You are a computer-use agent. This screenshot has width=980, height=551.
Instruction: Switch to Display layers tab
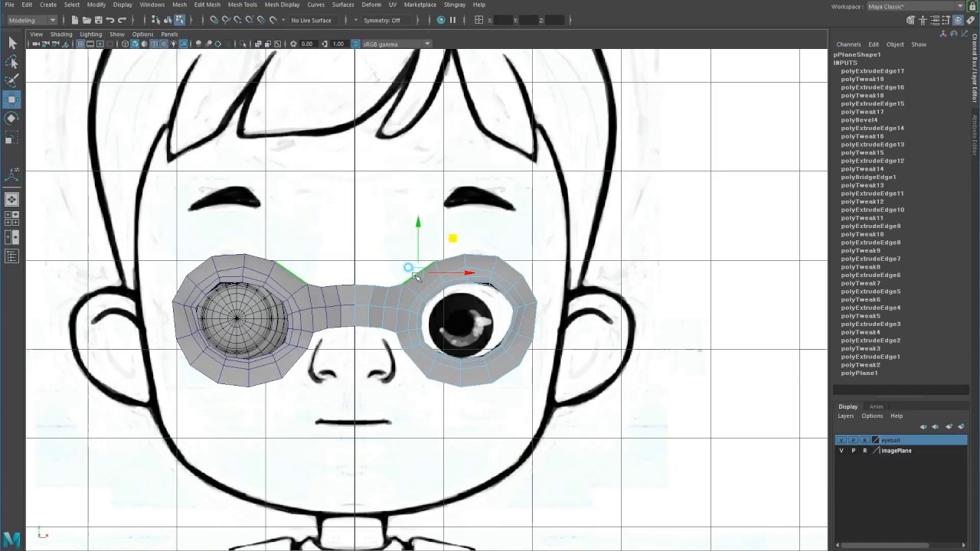pos(848,406)
